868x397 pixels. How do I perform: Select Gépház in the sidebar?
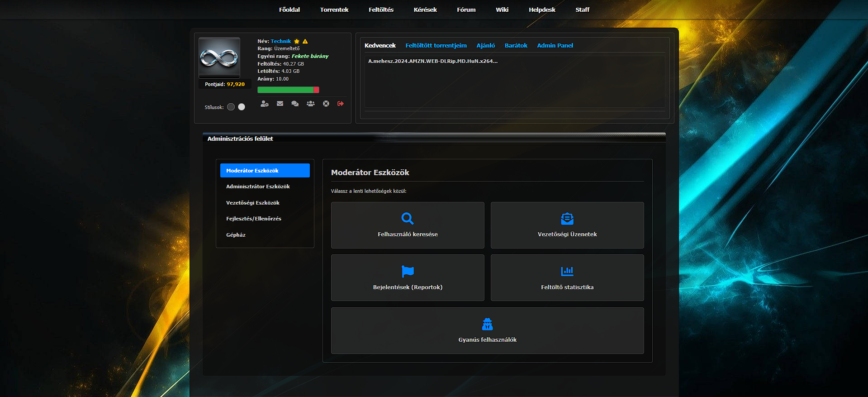[x=265, y=235]
